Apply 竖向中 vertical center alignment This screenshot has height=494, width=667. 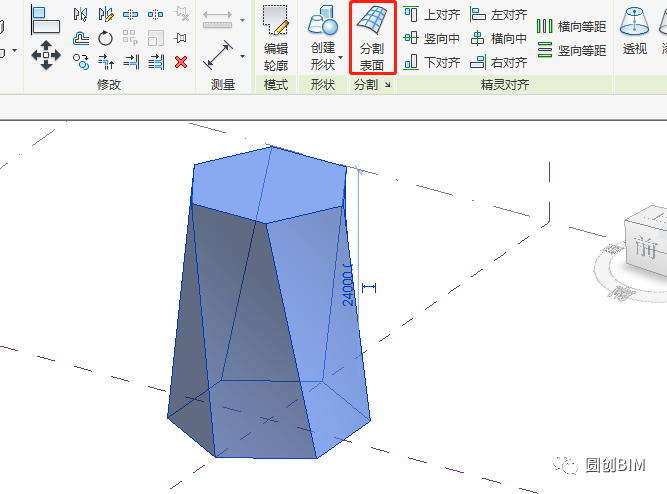pyautogui.click(x=432, y=38)
